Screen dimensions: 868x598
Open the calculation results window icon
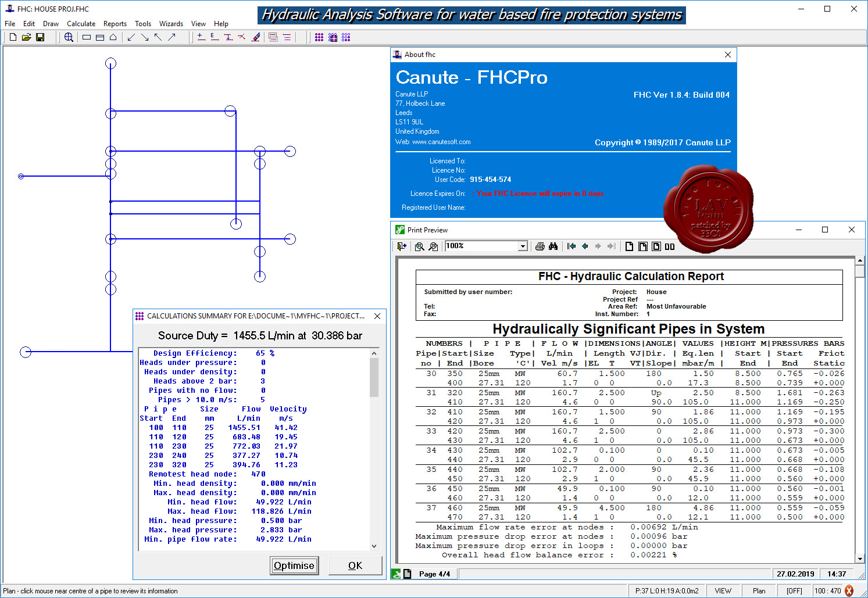273,37
